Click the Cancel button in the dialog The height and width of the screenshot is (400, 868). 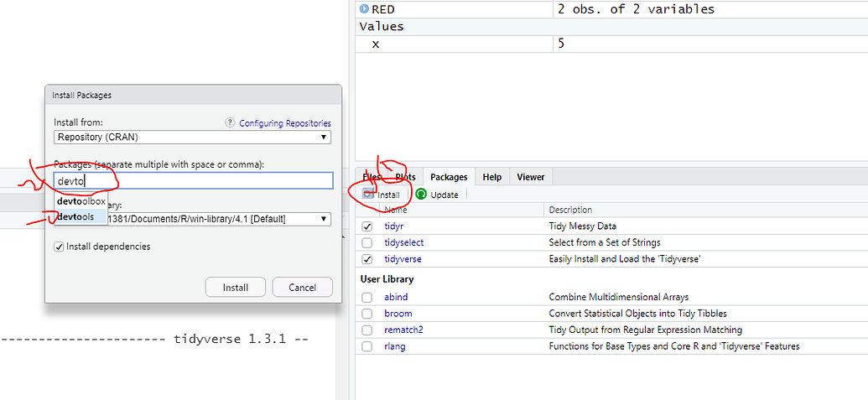pyautogui.click(x=302, y=288)
